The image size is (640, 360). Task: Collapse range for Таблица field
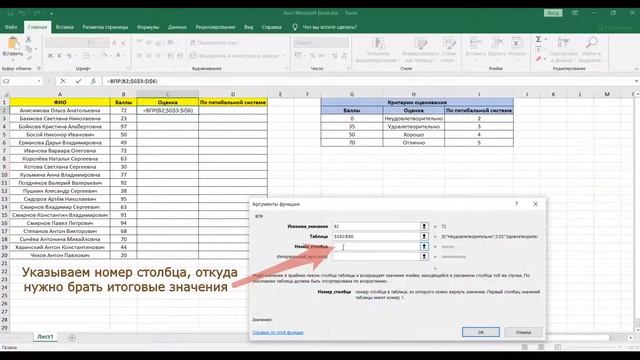424,236
